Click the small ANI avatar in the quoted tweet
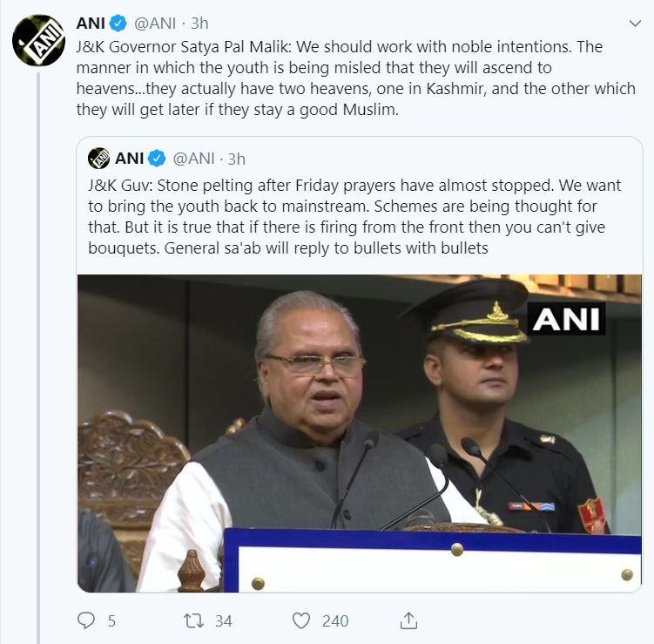 tap(98, 159)
